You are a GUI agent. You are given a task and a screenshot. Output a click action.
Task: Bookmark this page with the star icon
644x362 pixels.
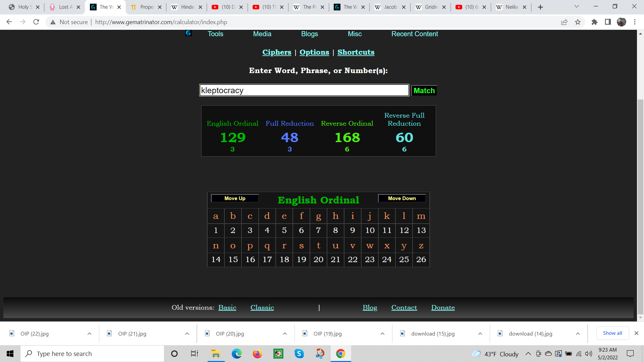(578, 22)
